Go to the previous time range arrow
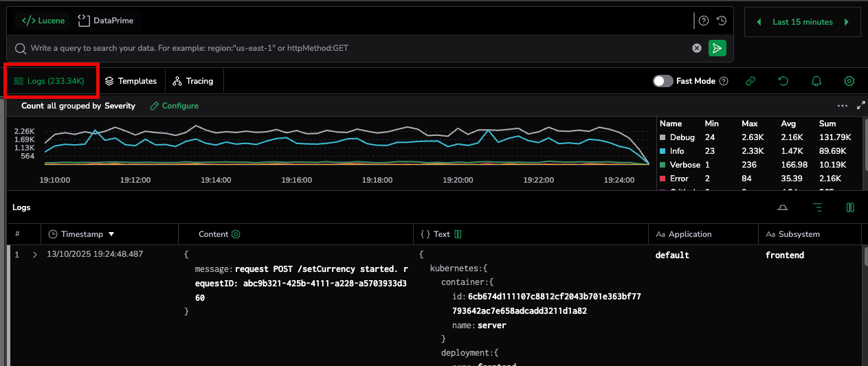The height and width of the screenshot is (366, 868). coord(759,22)
